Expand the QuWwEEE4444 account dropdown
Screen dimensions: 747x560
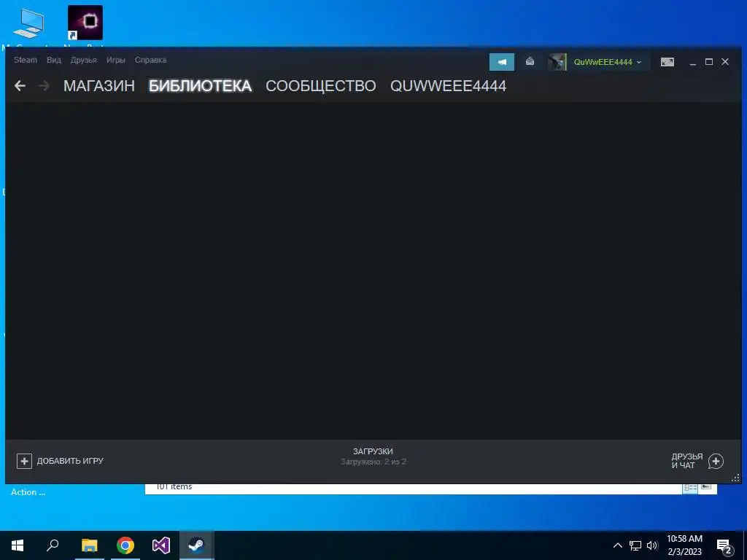click(x=608, y=62)
